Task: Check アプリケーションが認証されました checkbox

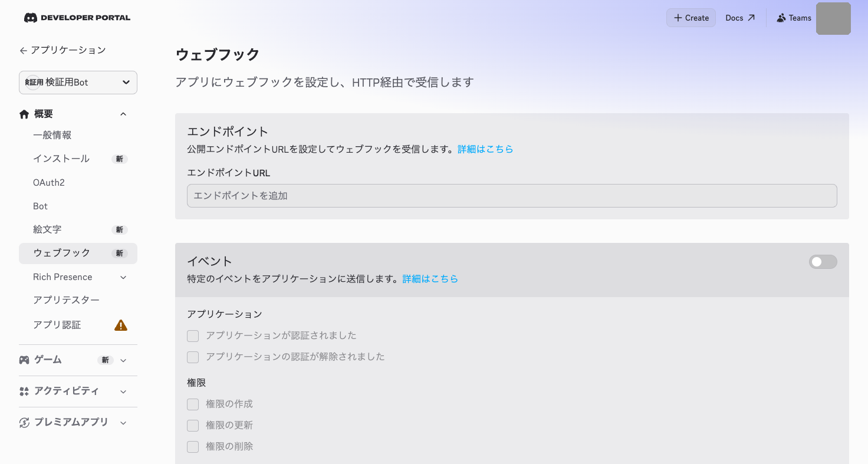Action: [193, 336]
